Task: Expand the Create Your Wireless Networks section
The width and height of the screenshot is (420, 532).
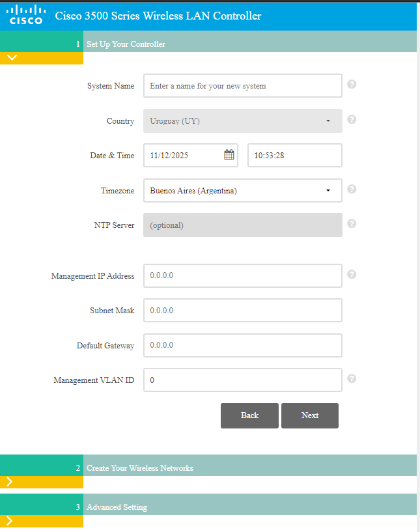Action: click(9, 482)
